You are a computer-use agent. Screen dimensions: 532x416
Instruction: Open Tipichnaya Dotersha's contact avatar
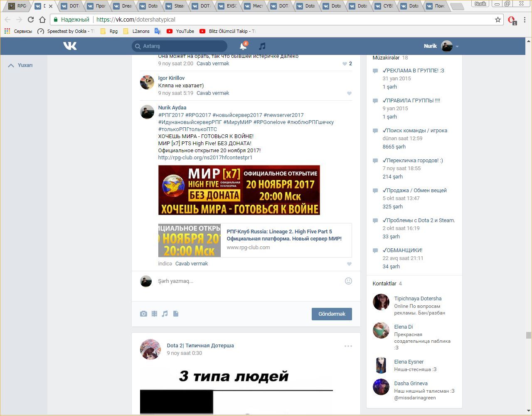tap(381, 302)
